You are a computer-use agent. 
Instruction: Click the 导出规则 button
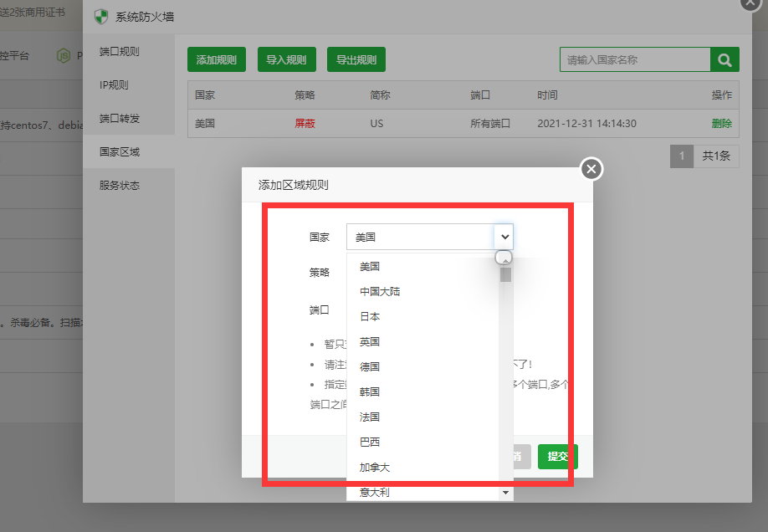coord(356,59)
